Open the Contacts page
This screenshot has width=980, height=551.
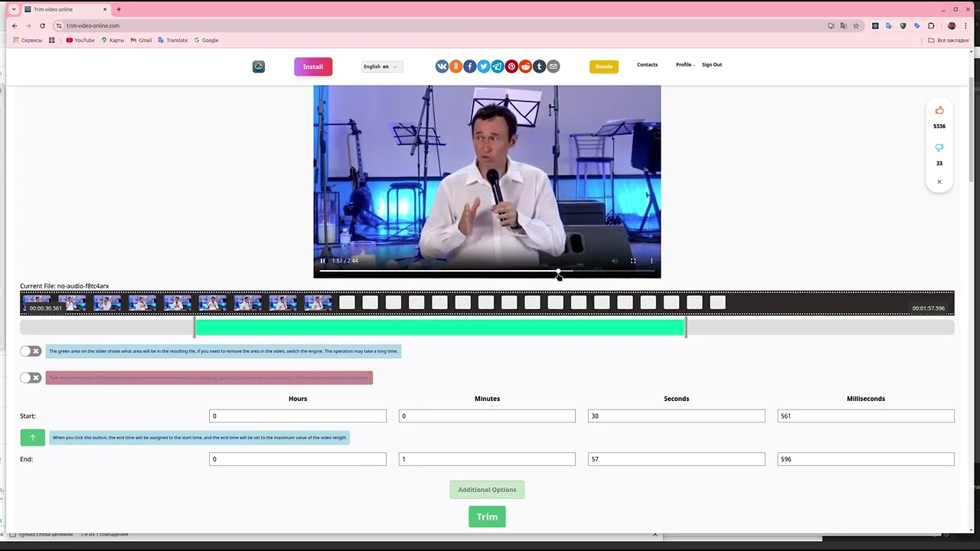click(647, 65)
